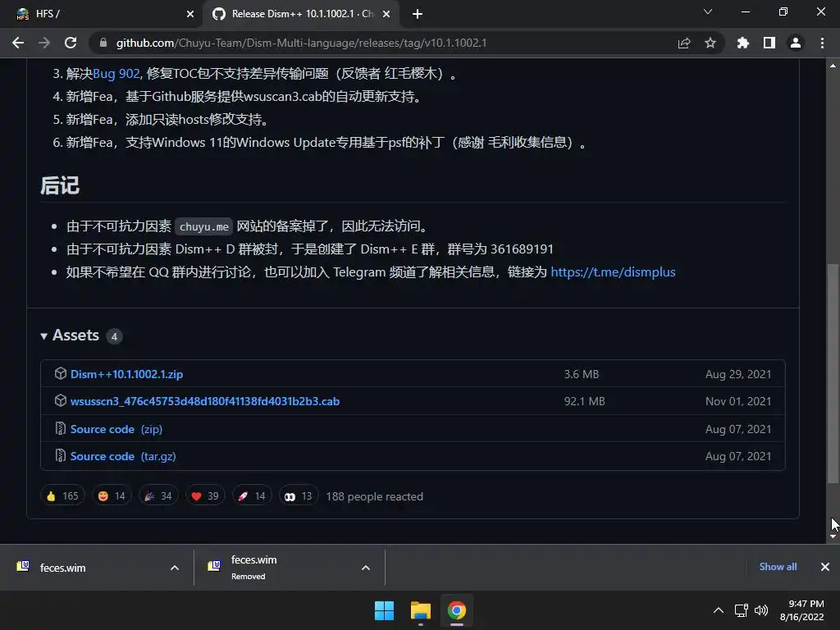Open the Chrome profile avatar menu
This screenshot has height=630, width=840.
(x=796, y=43)
